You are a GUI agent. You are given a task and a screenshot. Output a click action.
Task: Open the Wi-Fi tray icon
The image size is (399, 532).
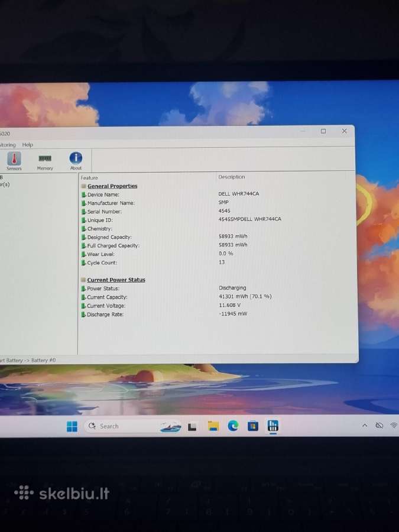pyautogui.click(x=394, y=425)
